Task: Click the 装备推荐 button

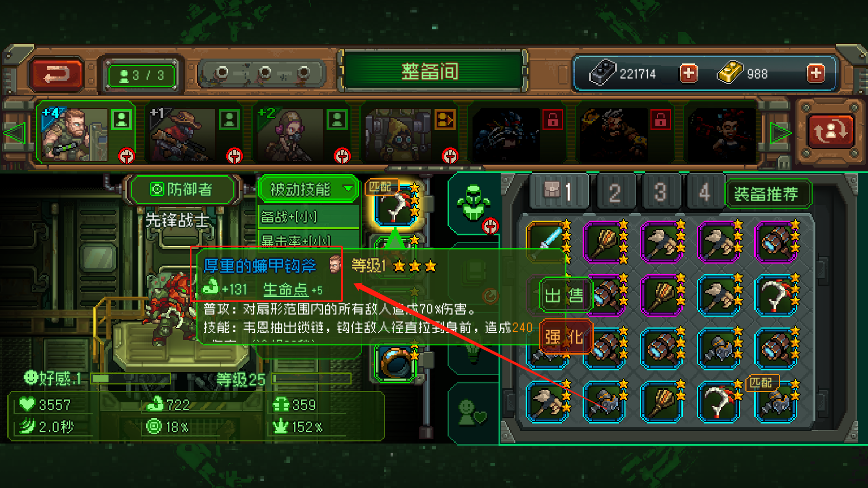Action: point(766,194)
